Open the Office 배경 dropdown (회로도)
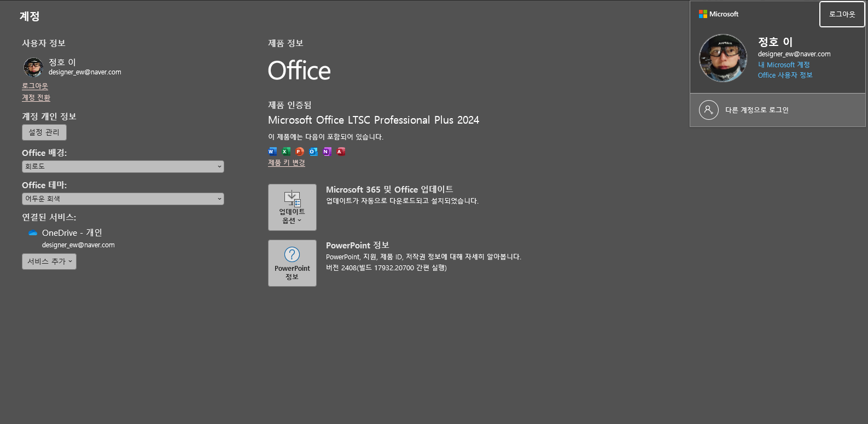 [x=123, y=166]
